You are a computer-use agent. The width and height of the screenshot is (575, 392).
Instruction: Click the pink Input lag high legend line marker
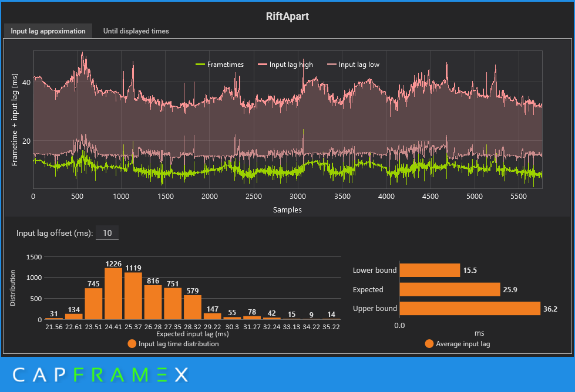[x=262, y=65]
